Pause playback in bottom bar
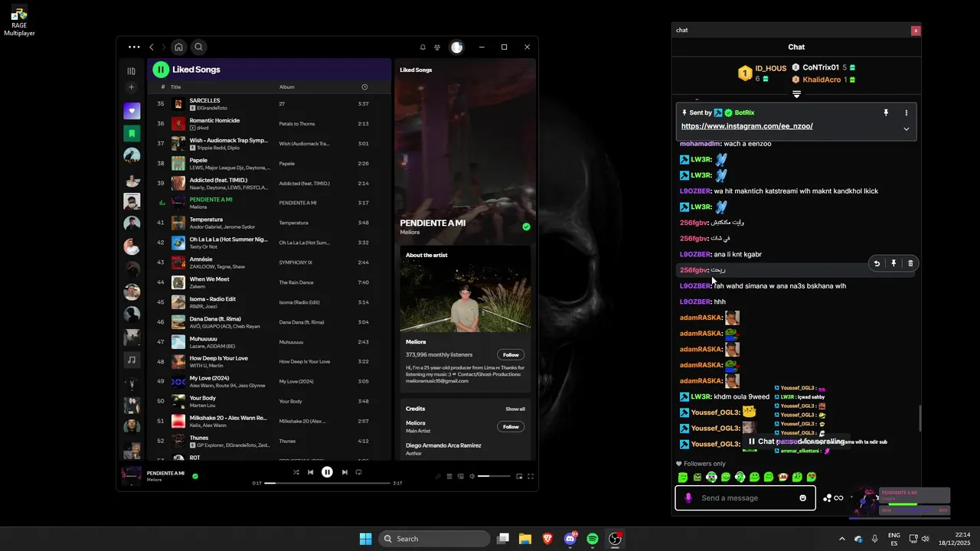Screen dimensions: 980x551 tap(327, 472)
